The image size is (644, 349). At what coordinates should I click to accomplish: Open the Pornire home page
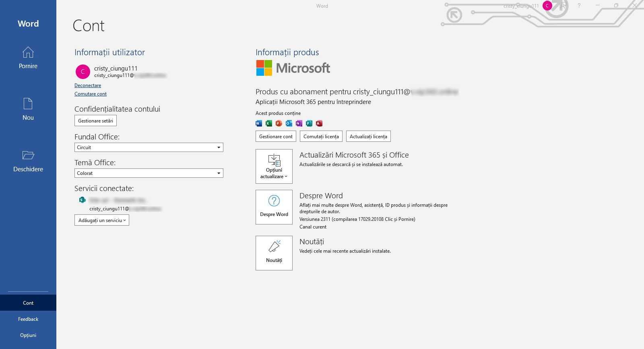pyautogui.click(x=28, y=58)
